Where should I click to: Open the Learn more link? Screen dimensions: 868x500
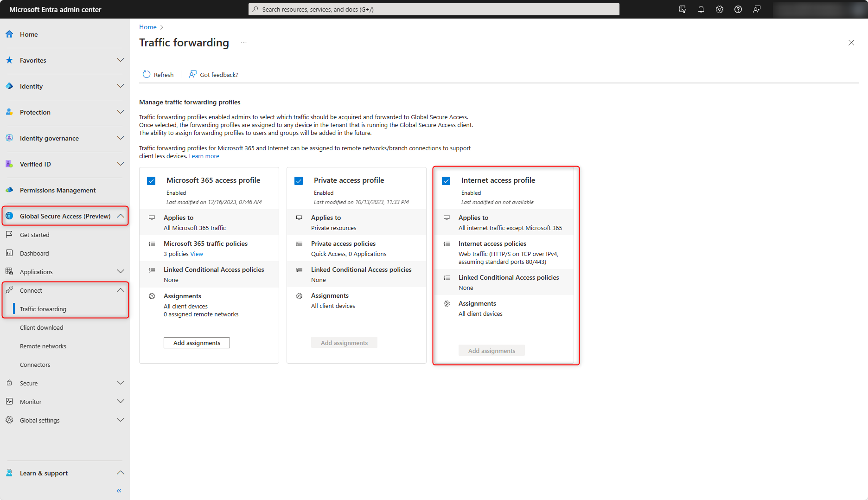(x=204, y=156)
